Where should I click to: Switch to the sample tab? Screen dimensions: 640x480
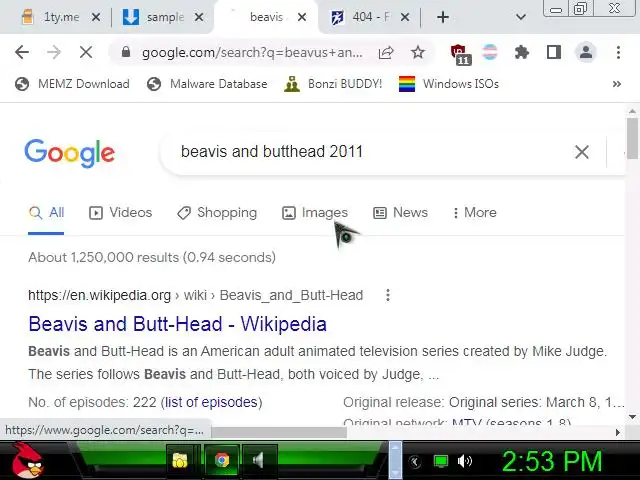(x=155, y=17)
